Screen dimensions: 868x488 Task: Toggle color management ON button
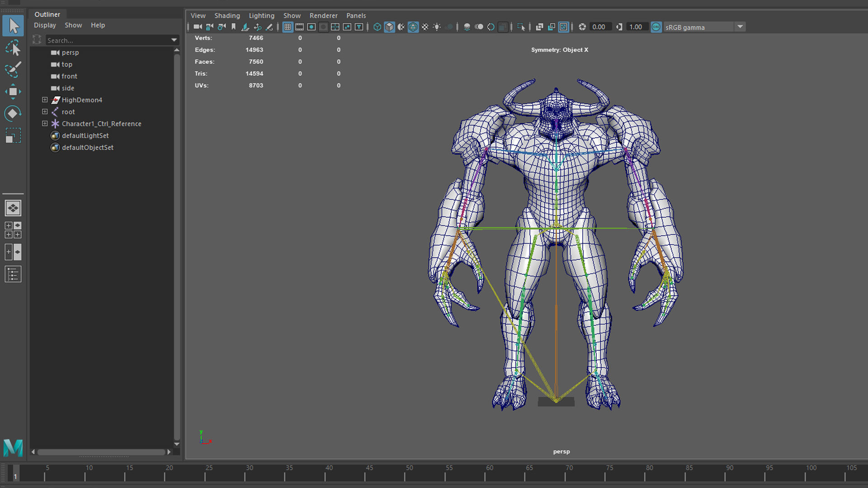[656, 27]
